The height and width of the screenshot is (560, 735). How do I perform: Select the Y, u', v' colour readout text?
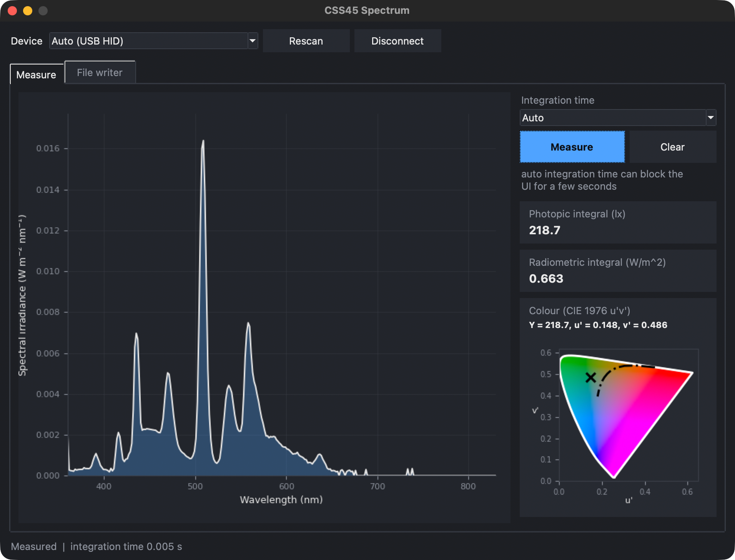click(x=598, y=325)
